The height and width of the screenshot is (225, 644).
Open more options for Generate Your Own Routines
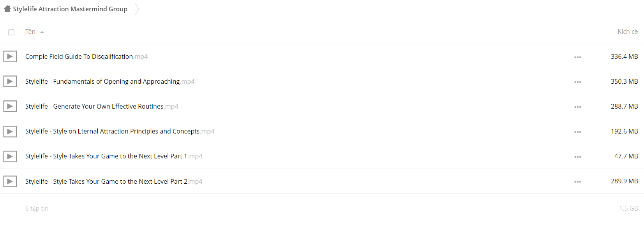(x=577, y=107)
